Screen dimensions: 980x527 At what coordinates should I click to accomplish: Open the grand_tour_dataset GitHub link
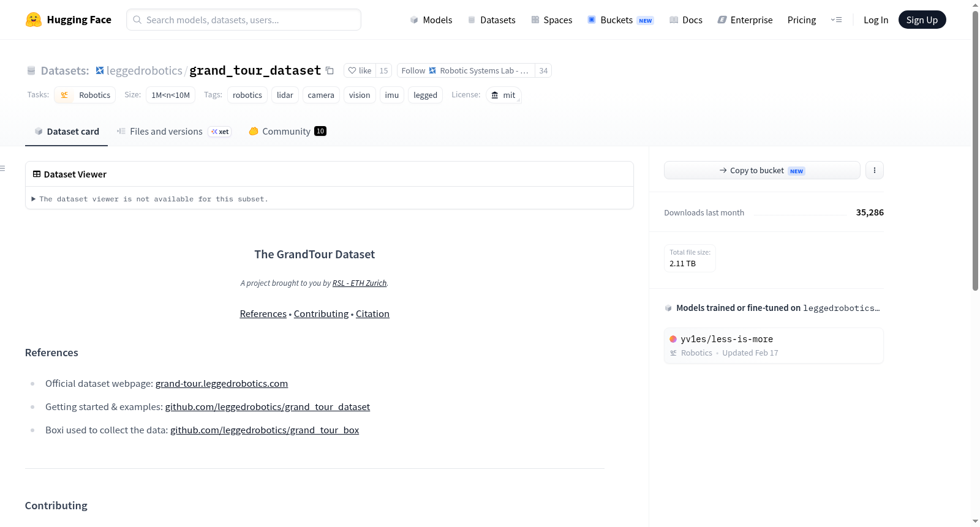[268, 406]
